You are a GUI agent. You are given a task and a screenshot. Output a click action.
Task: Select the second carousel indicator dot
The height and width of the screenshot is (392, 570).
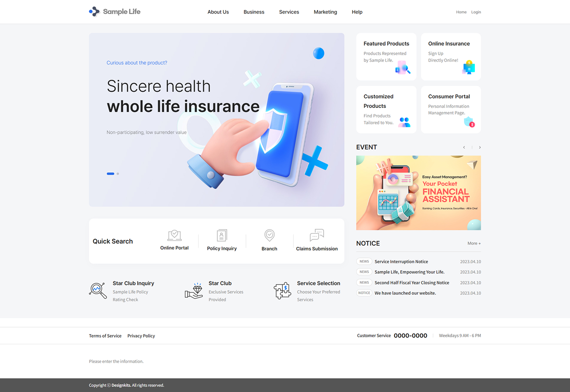[118, 174]
